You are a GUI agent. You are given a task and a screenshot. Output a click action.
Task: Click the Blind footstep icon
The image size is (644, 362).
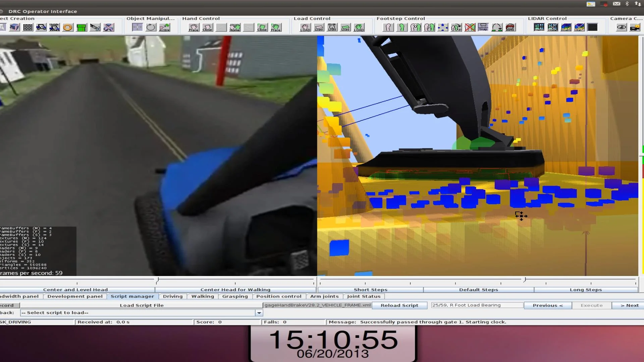[x=510, y=27]
